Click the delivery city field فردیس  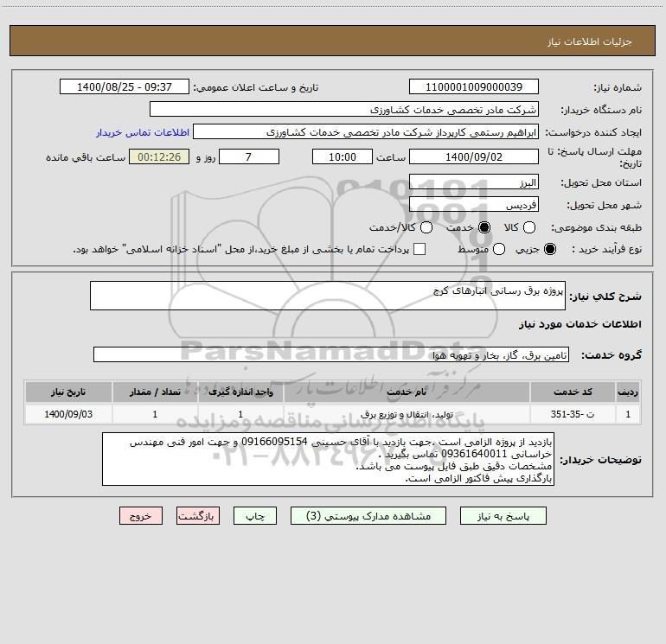coord(474,204)
